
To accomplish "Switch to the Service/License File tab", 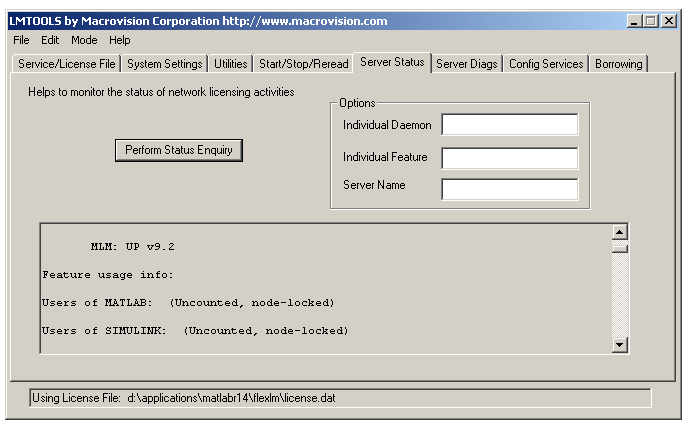I will click(x=67, y=64).
